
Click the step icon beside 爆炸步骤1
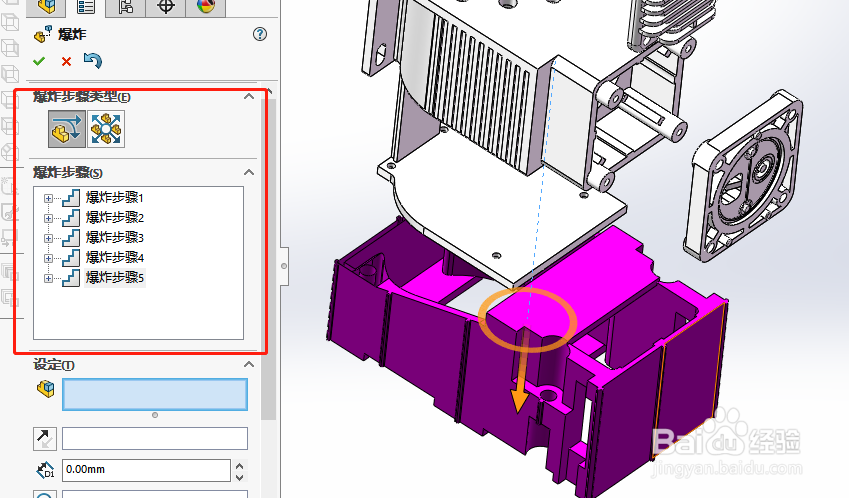pyautogui.click(x=71, y=198)
